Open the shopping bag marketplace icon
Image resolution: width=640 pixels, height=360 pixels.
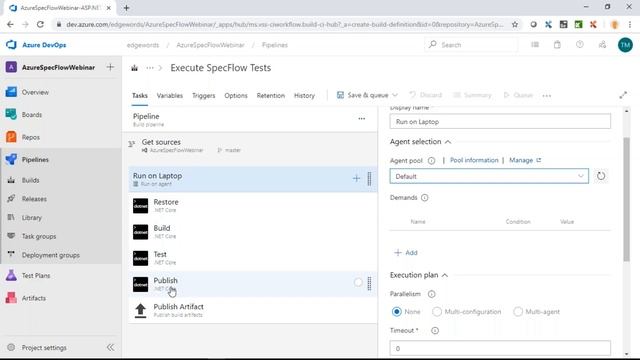click(557, 45)
